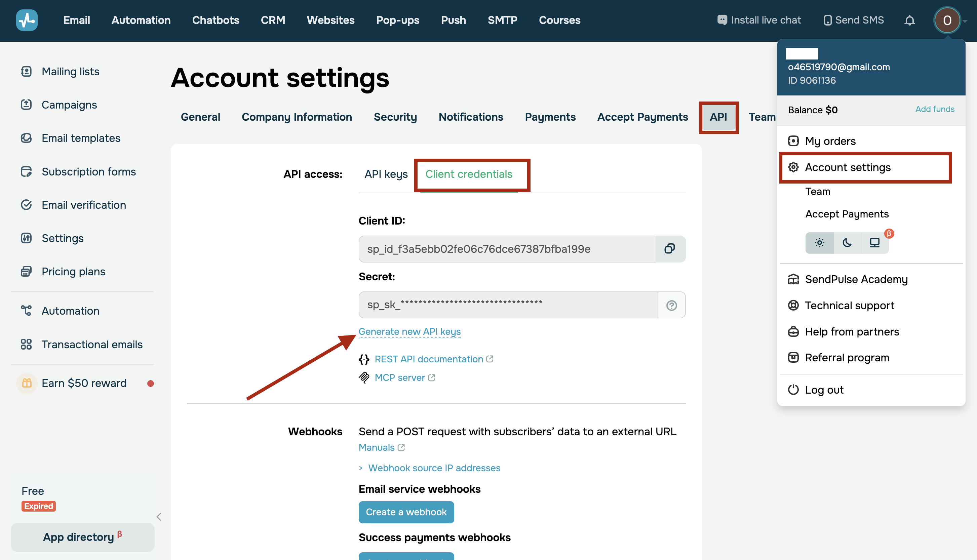Click the Campaigns sidebar icon
This screenshot has width=977, height=560.
(x=26, y=105)
